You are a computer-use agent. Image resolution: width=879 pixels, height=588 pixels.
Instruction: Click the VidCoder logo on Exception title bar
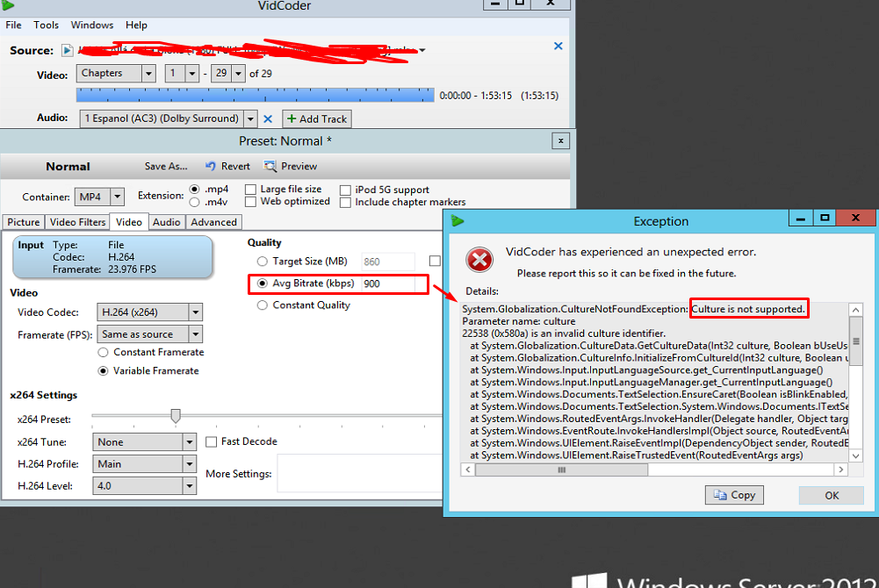click(458, 220)
